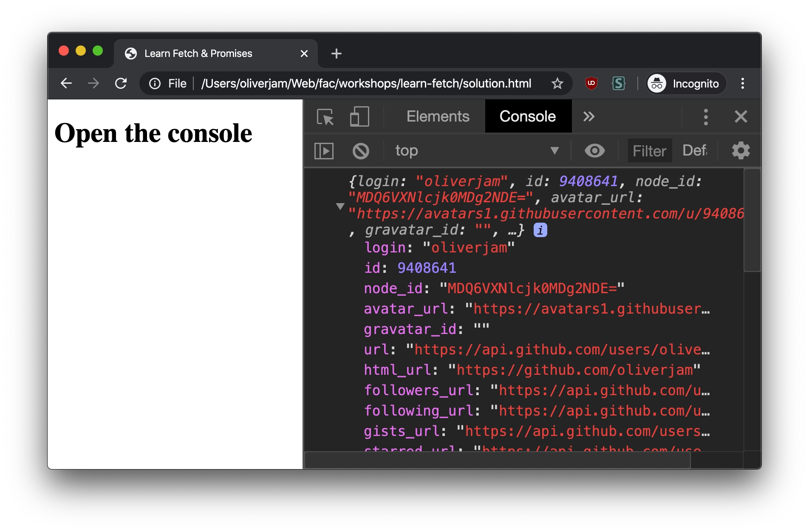Create a live expression with eye icon
The width and height of the screenshot is (809, 532).
594,151
